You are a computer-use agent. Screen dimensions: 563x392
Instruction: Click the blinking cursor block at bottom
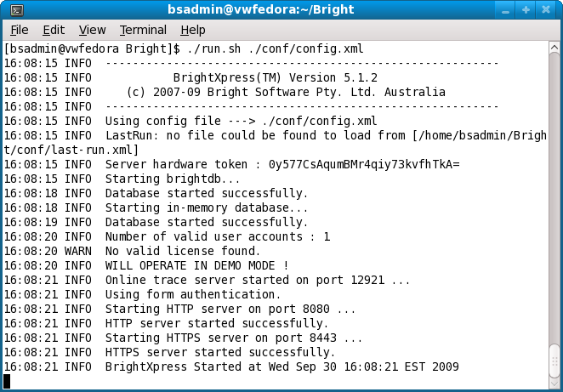click(7, 380)
